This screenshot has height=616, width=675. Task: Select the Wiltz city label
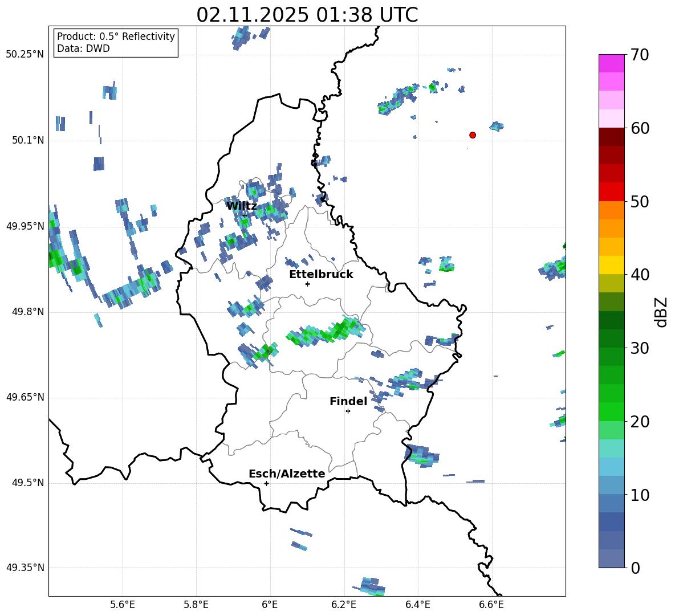(x=241, y=206)
